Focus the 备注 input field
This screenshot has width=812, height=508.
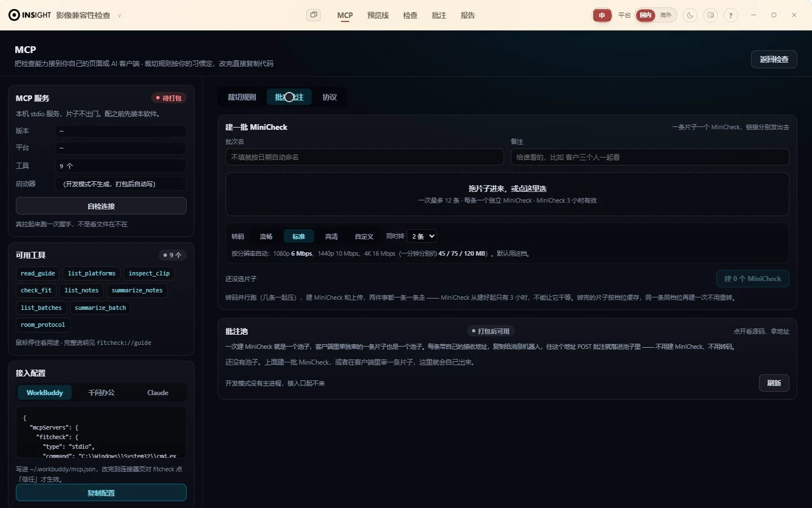[x=650, y=157]
